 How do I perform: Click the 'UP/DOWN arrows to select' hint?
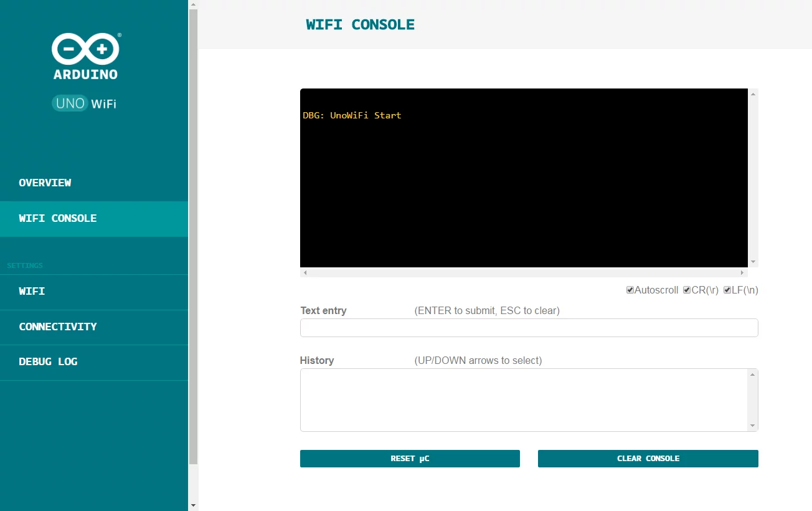(478, 360)
